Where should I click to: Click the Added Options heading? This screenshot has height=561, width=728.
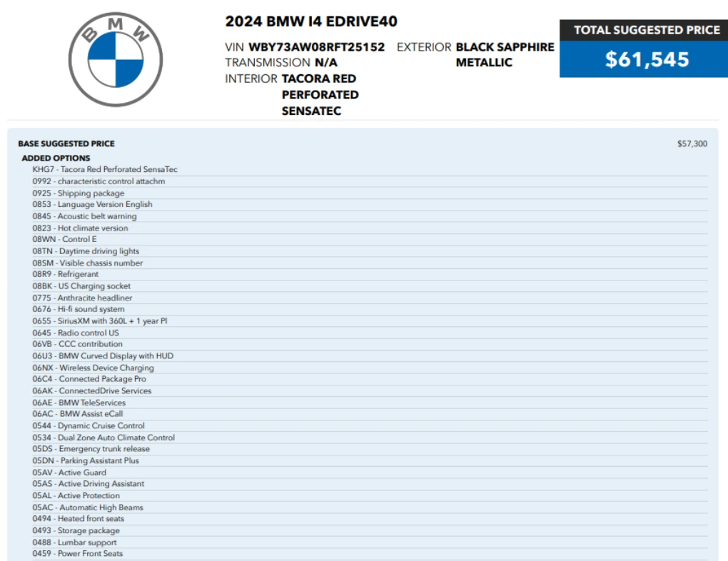click(56, 158)
